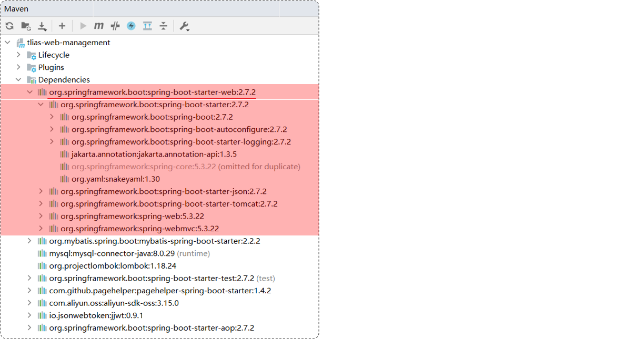Click the Add Maven Projects plus icon
Image resolution: width=644 pixels, height=339 pixels.
tap(62, 26)
